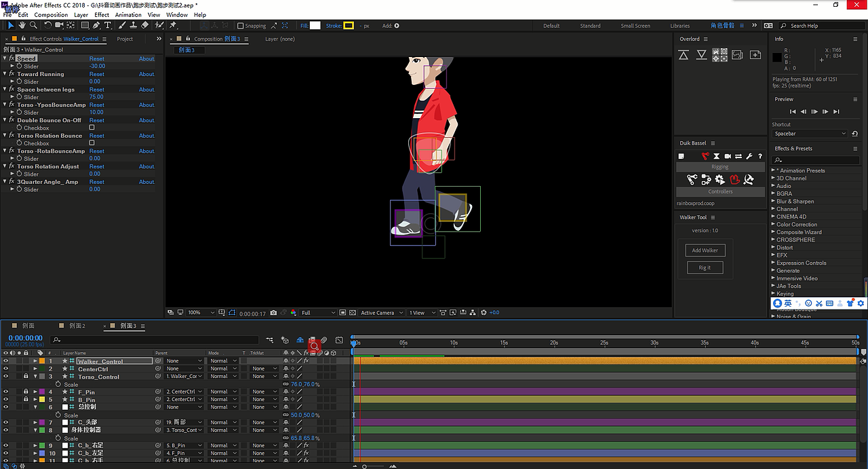This screenshot has width=868, height=469.
Task: Click the Duik Controllers button
Action: tap(720, 191)
